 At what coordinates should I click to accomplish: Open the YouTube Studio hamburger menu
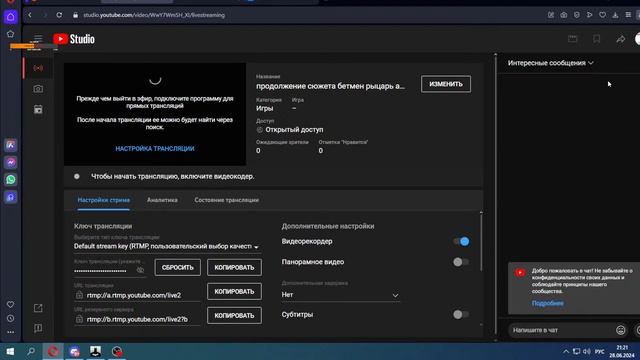pyautogui.click(x=38, y=38)
